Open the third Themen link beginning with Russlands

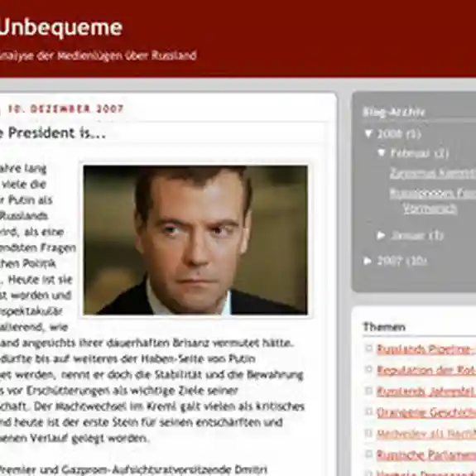pyautogui.click(x=426, y=392)
